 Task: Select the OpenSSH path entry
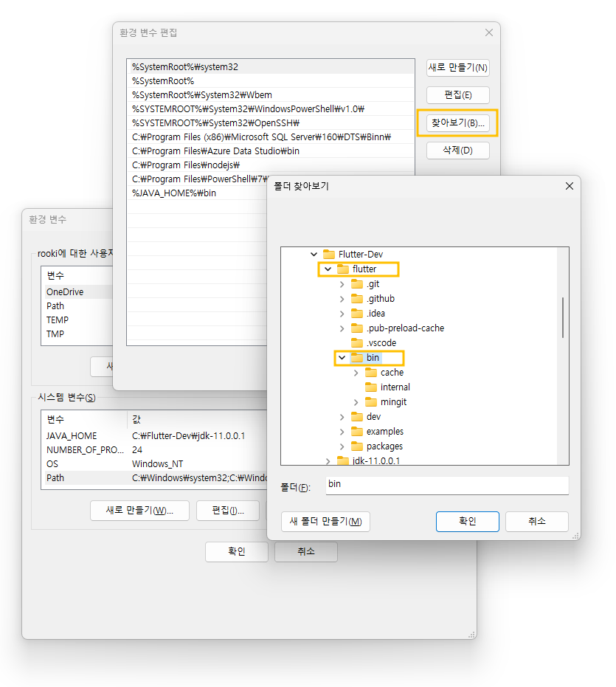pyautogui.click(x=270, y=122)
